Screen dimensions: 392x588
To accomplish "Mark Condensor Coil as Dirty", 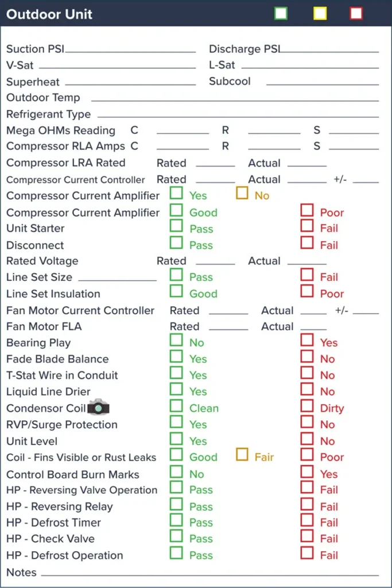I will (307, 406).
